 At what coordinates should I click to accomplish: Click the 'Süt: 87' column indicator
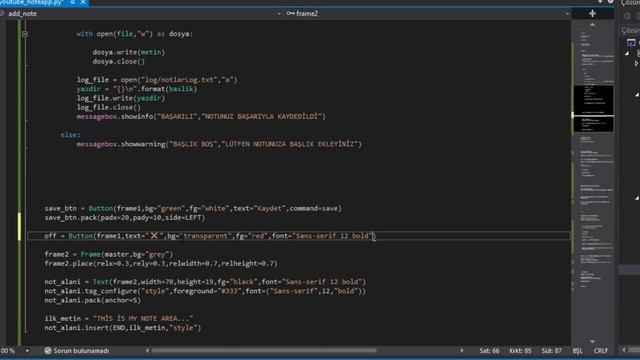(x=551, y=351)
